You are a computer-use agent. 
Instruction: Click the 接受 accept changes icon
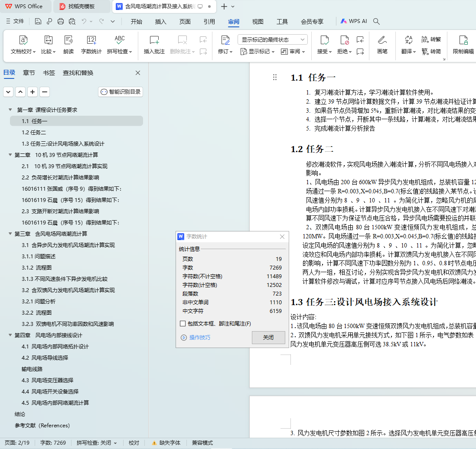click(x=325, y=40)
